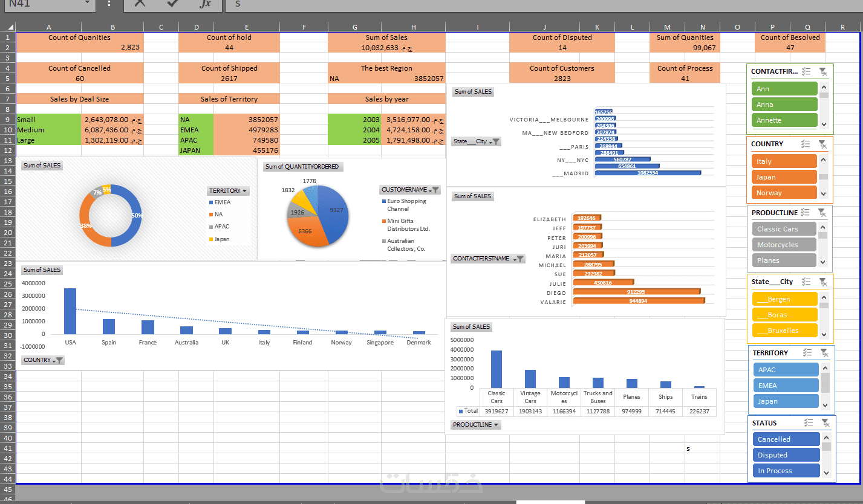Clear filter on COUNTRY slicer
The image size is (863, 504).
point(822,144)
